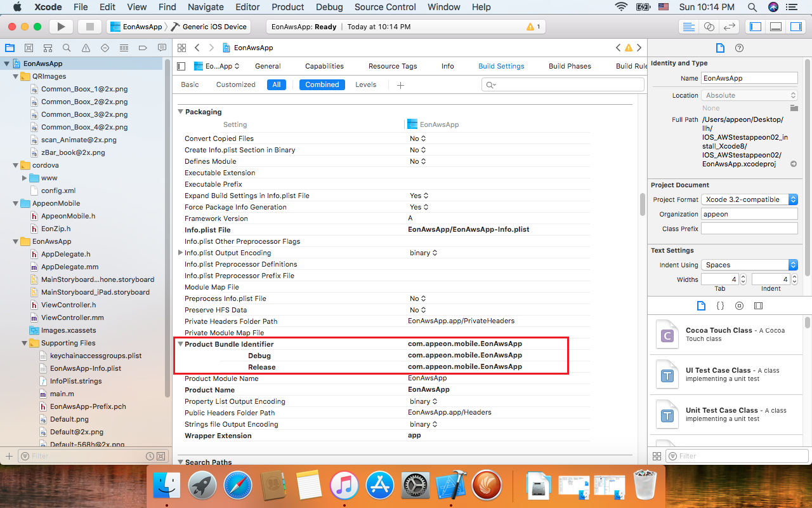This screenshot has width=812, height=508.
Task: Collapse Product Bundle Identifier row
Action: (180, 344)
